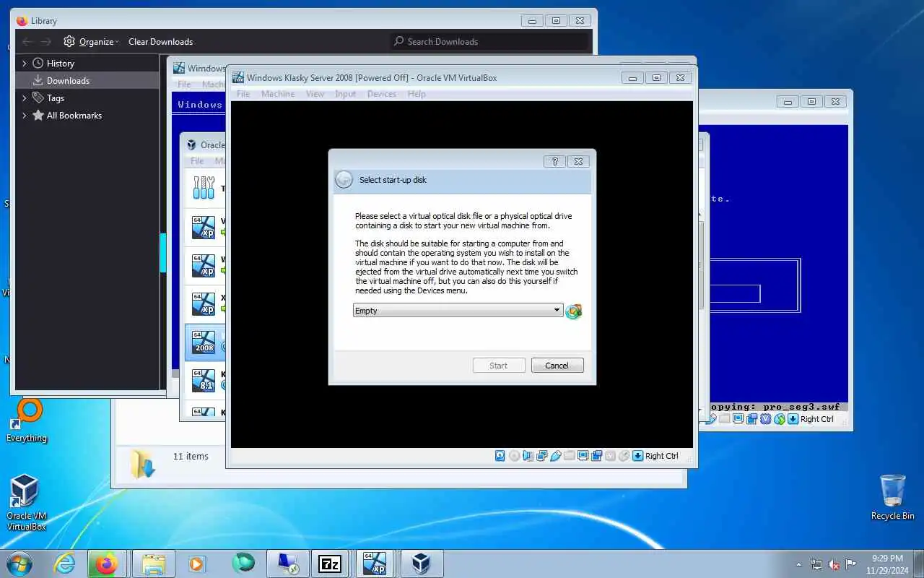Open the Recycle Bin desktop icon
Screen dimensions: 924x578
[892, 498]
